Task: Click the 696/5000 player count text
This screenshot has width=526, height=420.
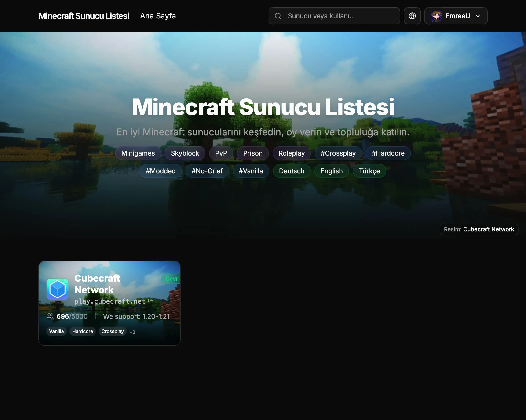Action: click(x=72, y=316)
